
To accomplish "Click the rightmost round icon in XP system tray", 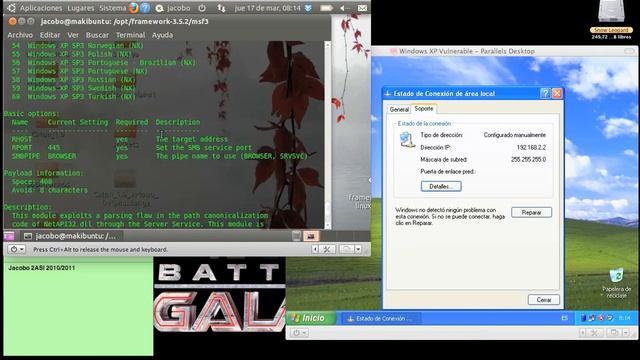I will [x=610, y=318].
